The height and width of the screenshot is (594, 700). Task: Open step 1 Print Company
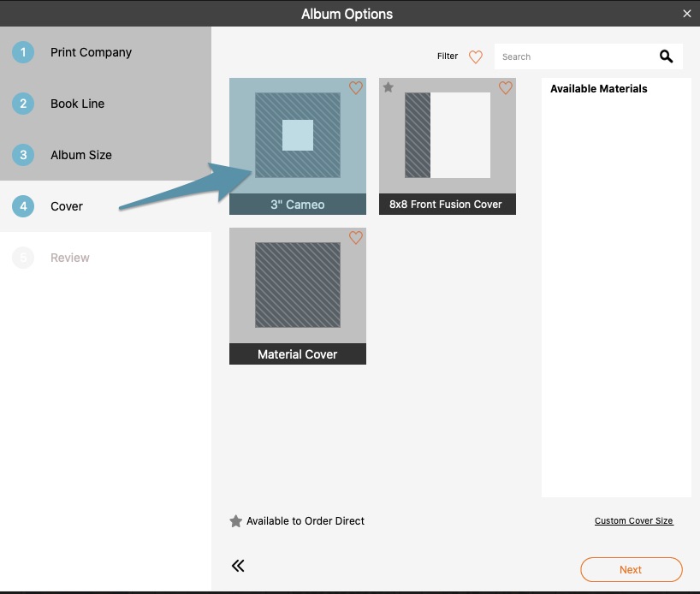(105, 52)
